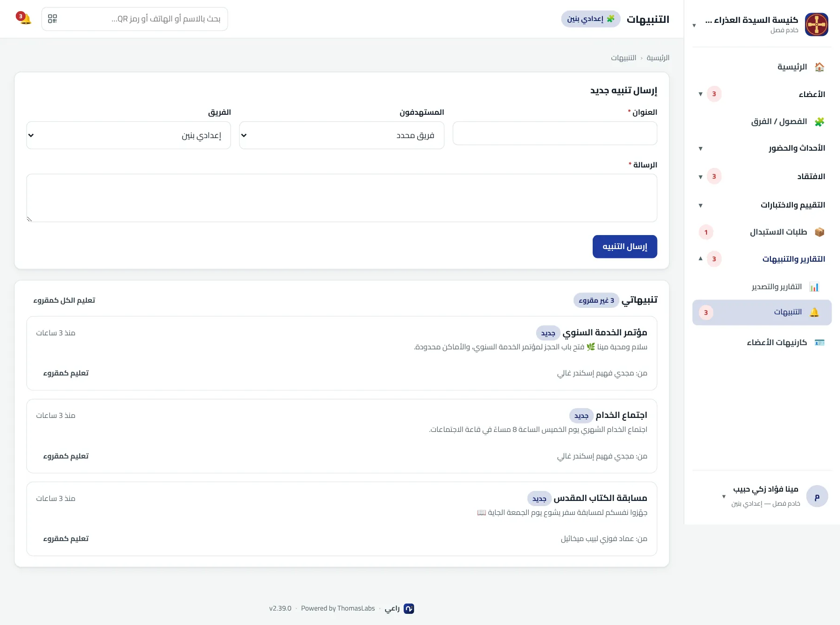Open the الفريق dropdown
840x625 pixels.
coord(128,135)
